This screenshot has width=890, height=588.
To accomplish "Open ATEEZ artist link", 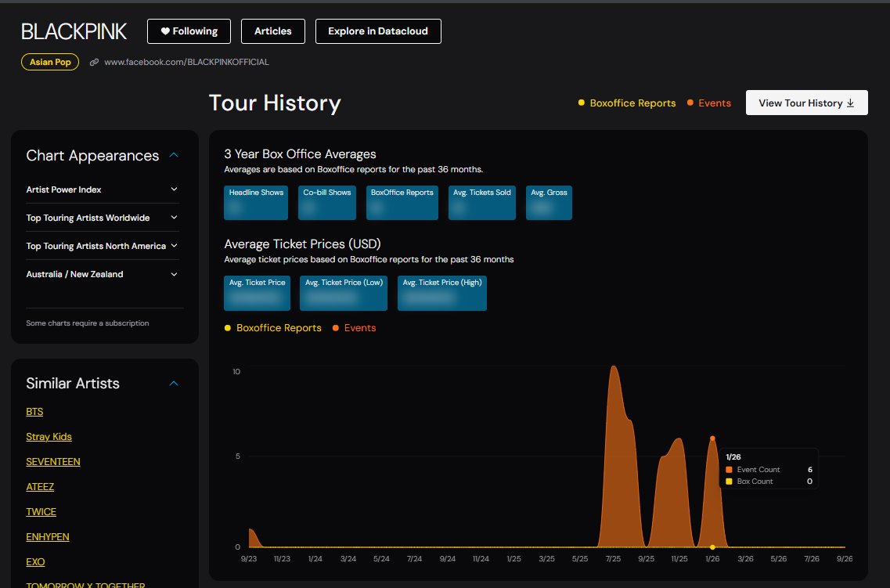I will [x=40, y=486].
